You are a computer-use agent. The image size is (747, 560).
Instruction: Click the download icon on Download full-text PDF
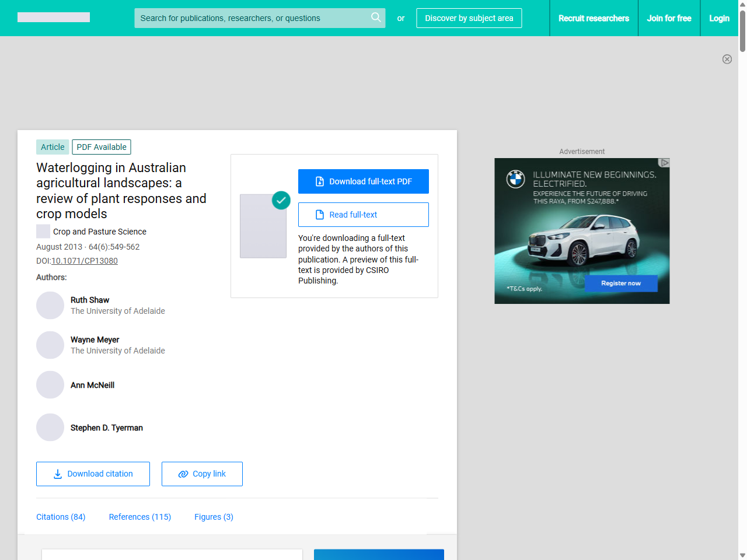coord(319,181)
